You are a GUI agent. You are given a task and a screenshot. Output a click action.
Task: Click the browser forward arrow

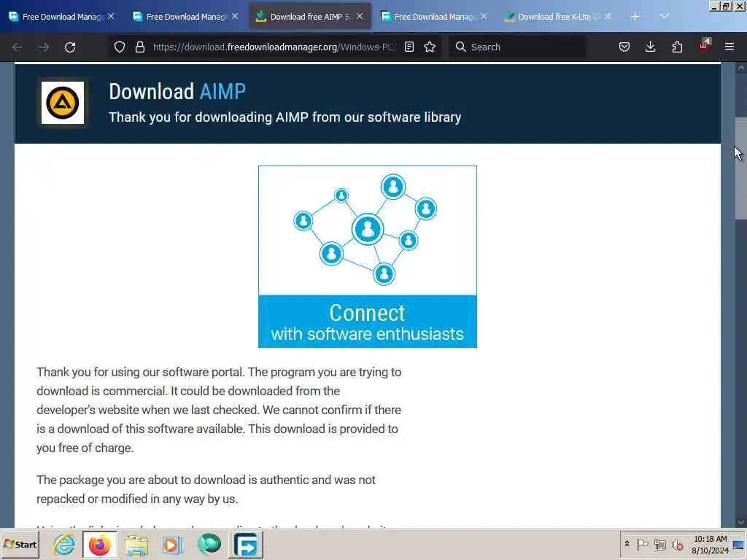click(x=43, y=47)
